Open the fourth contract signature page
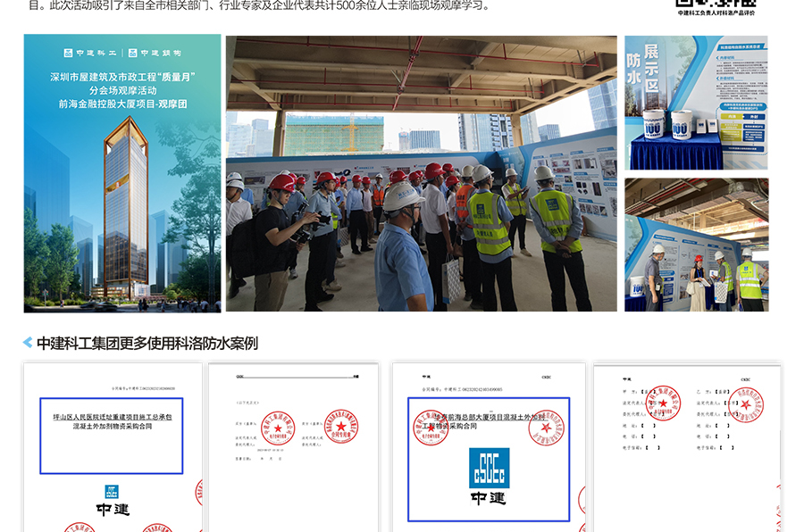804x532 pixels. (x=686, y=447)
